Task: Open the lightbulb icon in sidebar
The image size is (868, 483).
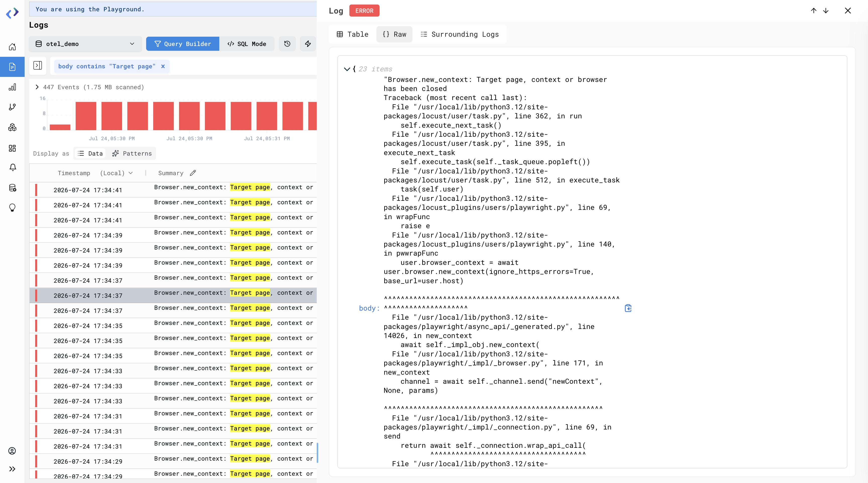Action: (x=12, y=208)
